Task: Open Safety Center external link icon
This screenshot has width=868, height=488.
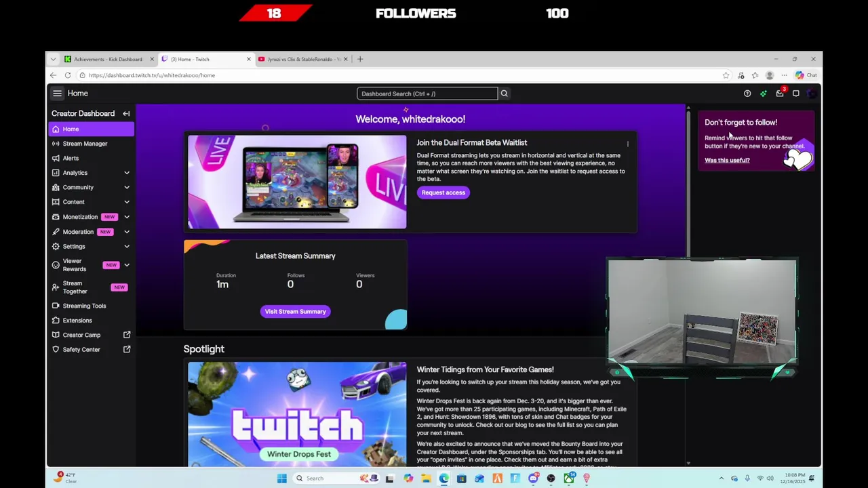Action: (127, 349)
